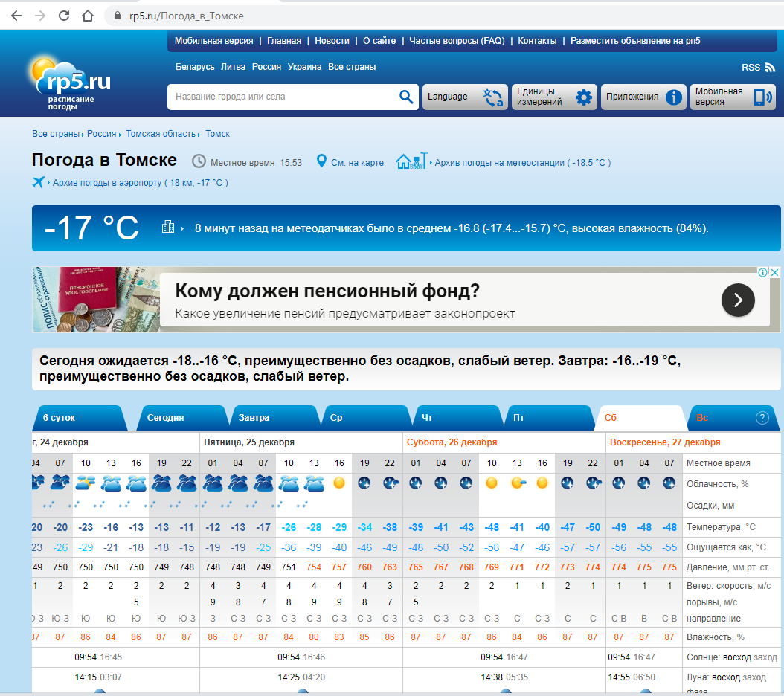Click the mobile version phone icon

point(762,97)
